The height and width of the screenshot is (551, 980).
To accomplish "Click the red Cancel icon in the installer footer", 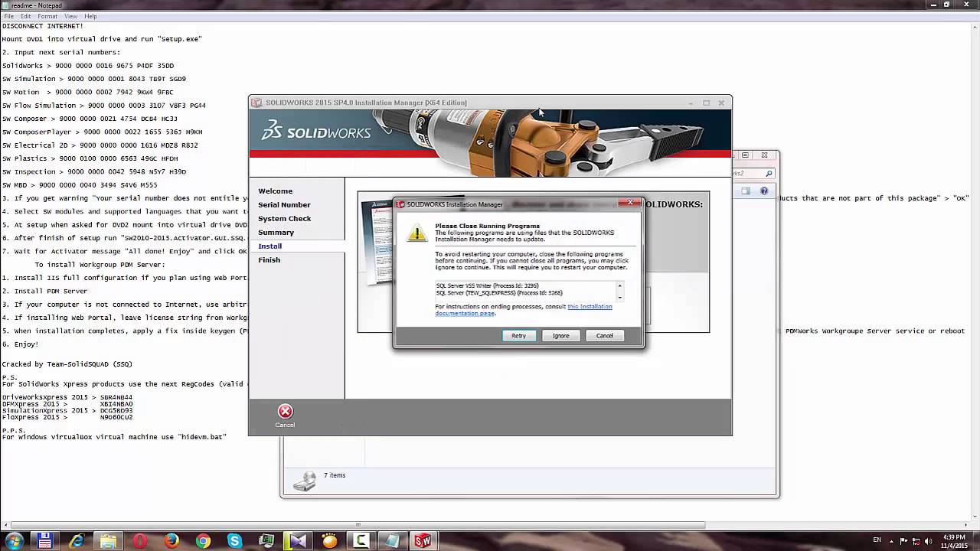I will (285, 412).
